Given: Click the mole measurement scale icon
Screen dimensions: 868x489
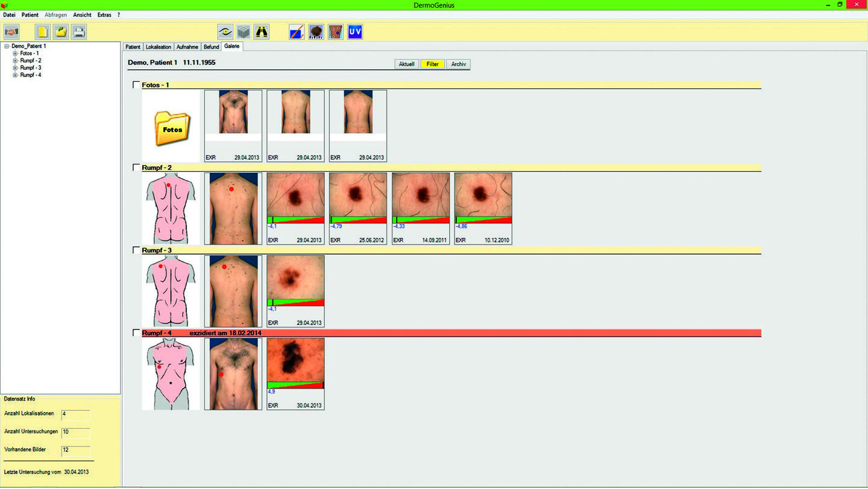Looking at the screenshot, I should [x=316, y=32].
